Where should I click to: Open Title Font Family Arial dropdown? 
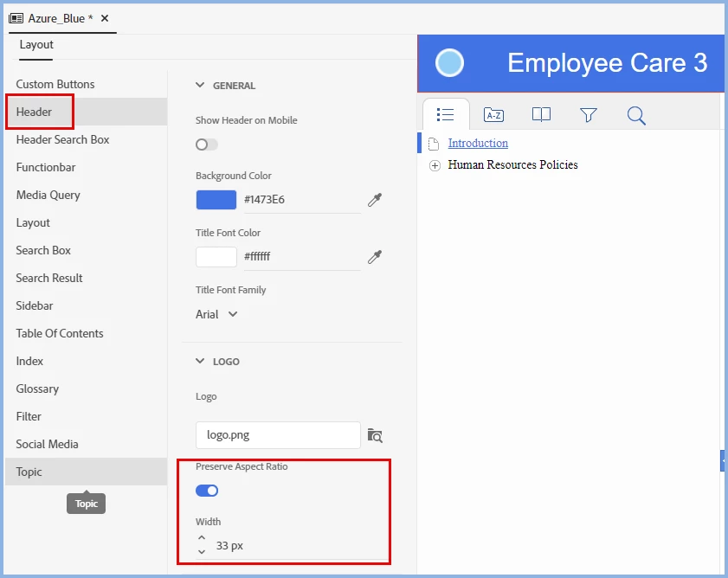pos(216,314)
